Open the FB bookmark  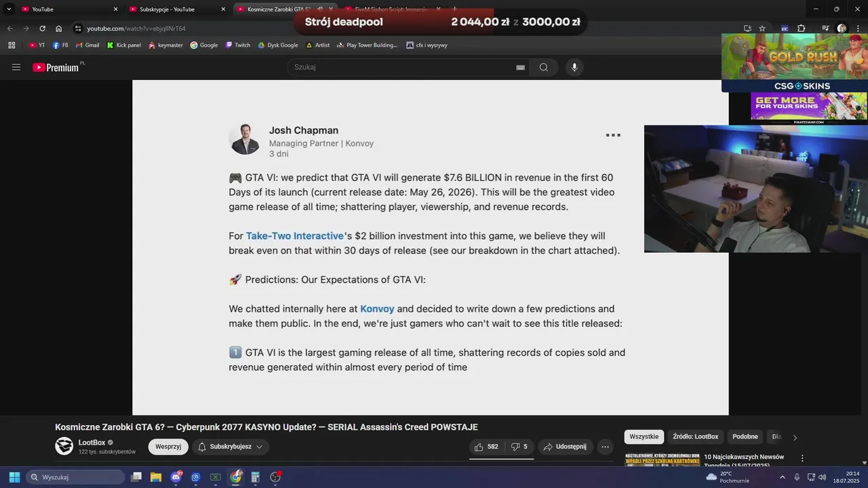tap(60, 45)
